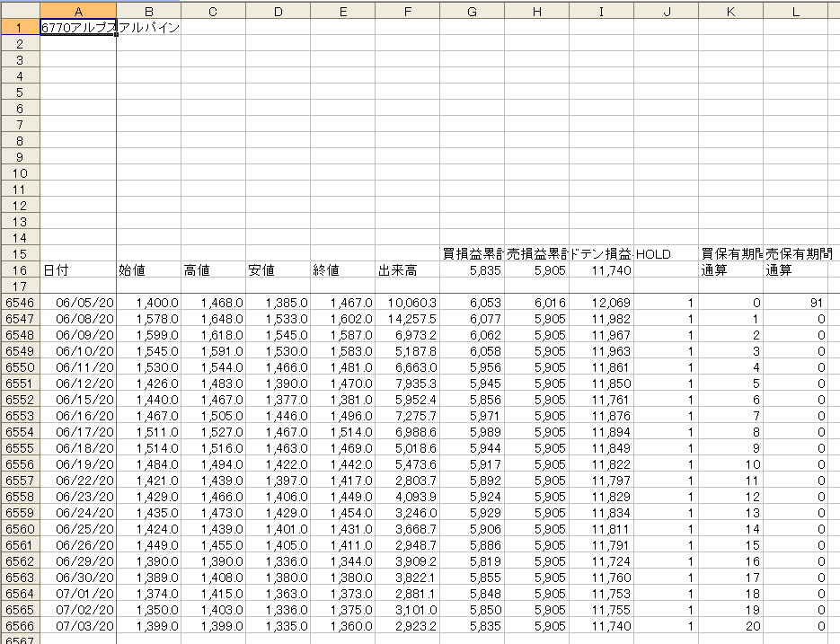This screenshot has height=644, width=840.
Task: Select the 買保有期間 label cell
Action: pos(730,254)
